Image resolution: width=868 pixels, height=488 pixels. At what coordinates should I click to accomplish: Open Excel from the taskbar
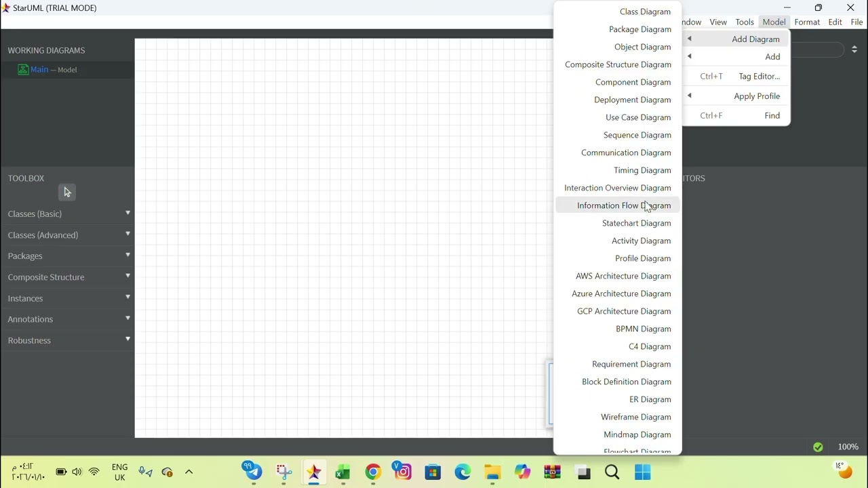pyautogui.click(x=342, y=472)
